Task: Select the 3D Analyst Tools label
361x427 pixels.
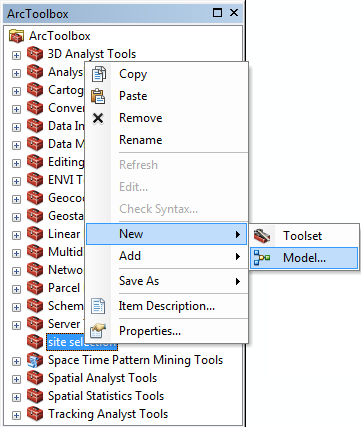Action: coord(92,54)
